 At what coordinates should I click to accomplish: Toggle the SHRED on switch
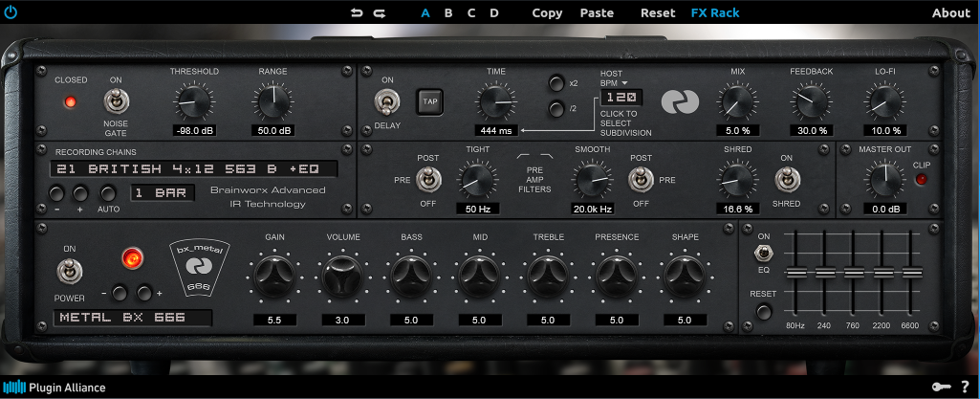pos(786,180)
